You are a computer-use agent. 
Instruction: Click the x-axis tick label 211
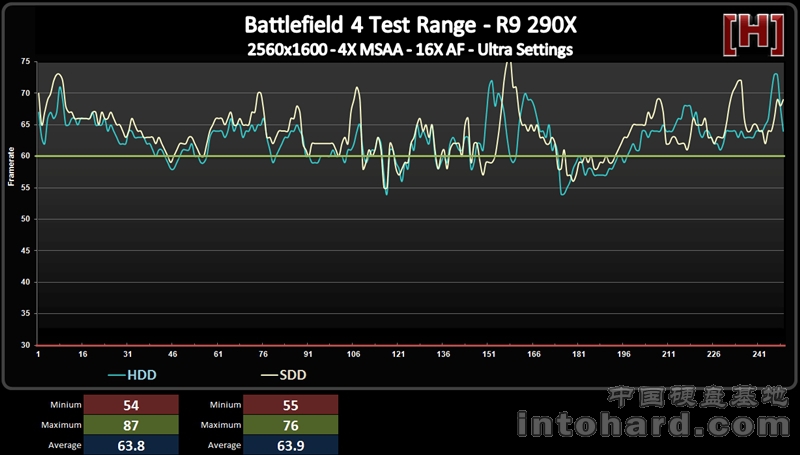pyautogui.click(x=668, y=354)
